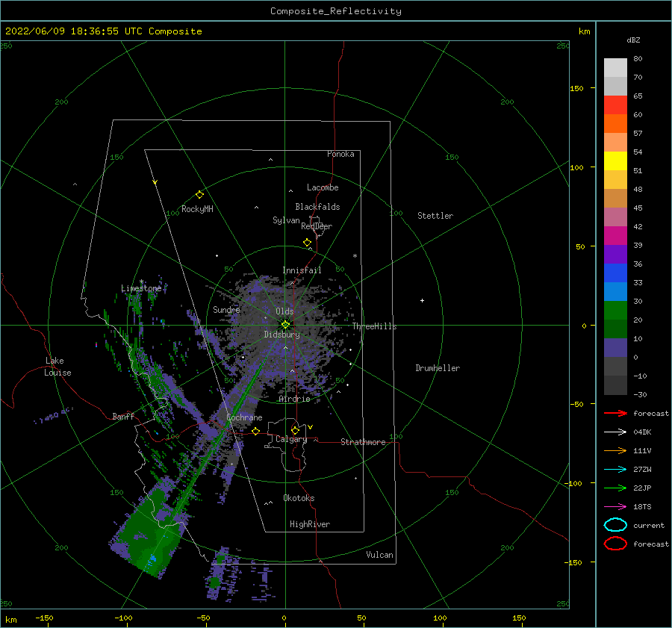Click the ThreeHills label
This screenshot has width=672, height=628.
tap(375, 326)
